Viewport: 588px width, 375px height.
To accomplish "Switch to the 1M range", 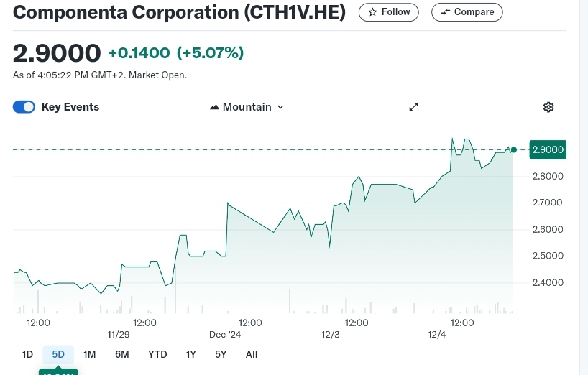I will point(89,354).
